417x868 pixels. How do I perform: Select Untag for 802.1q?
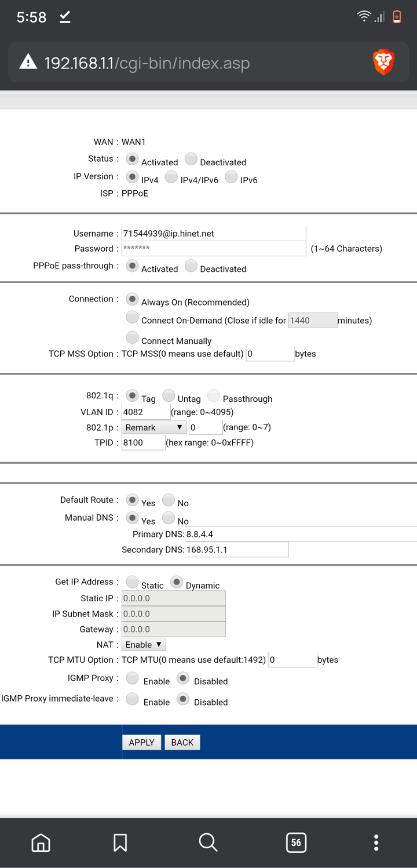tap(169, 395)
